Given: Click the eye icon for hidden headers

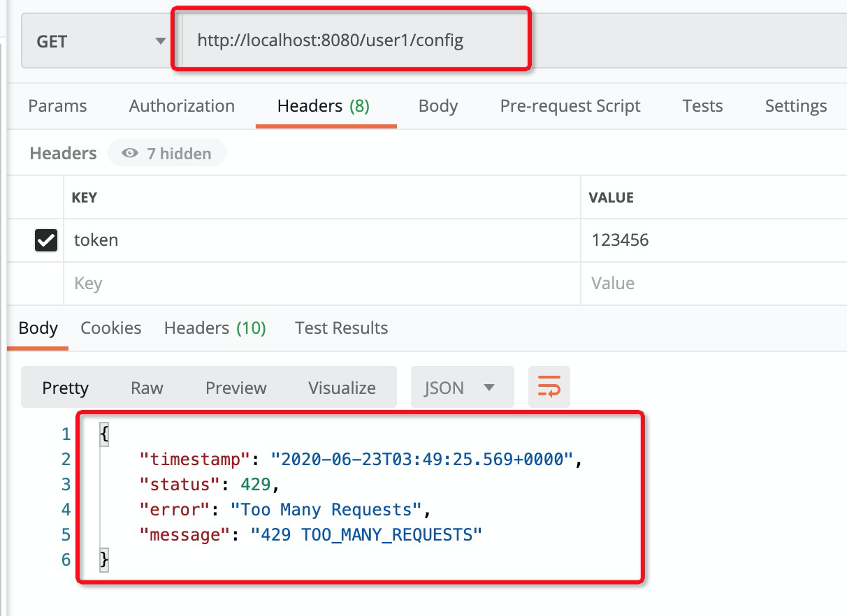Looking at the screenshot, I should (130, 154).
